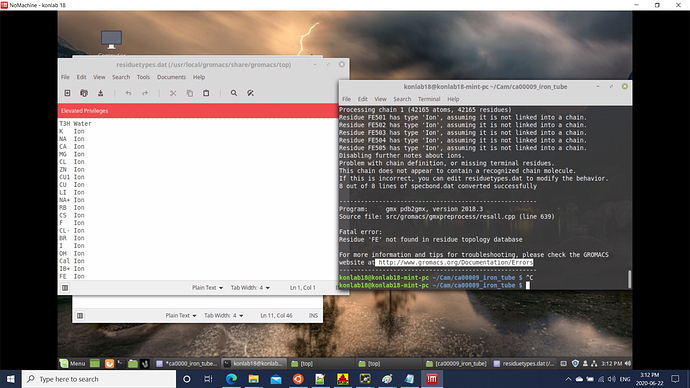
Task: Switch to the konlab18@konlab terminal taskbar item
Action: pos(253,363)
